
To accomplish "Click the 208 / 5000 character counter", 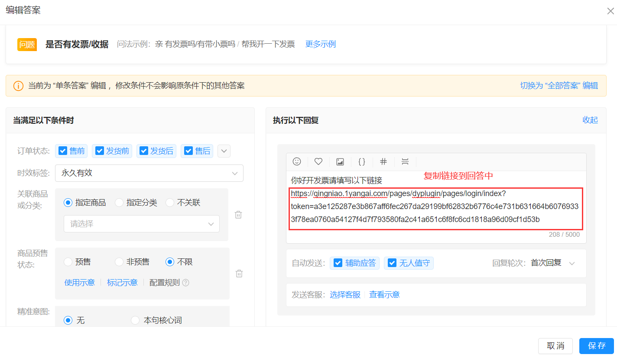I will point(564,235).
